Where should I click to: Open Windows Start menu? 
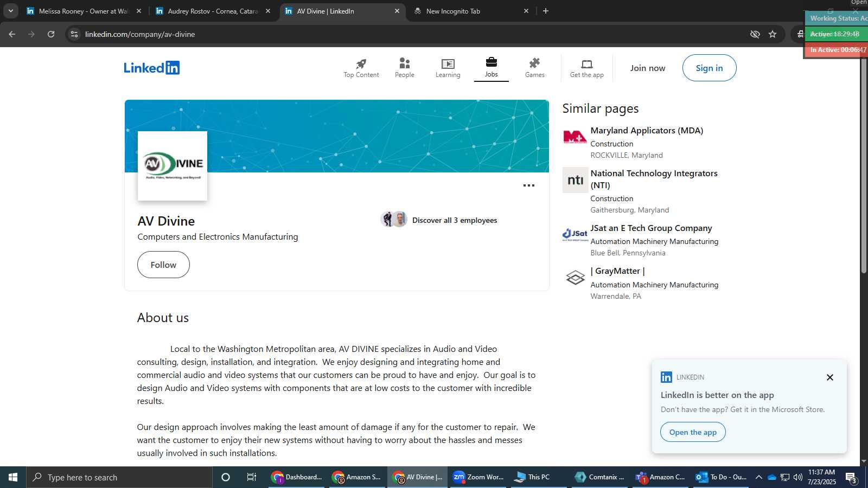[13, 477]
